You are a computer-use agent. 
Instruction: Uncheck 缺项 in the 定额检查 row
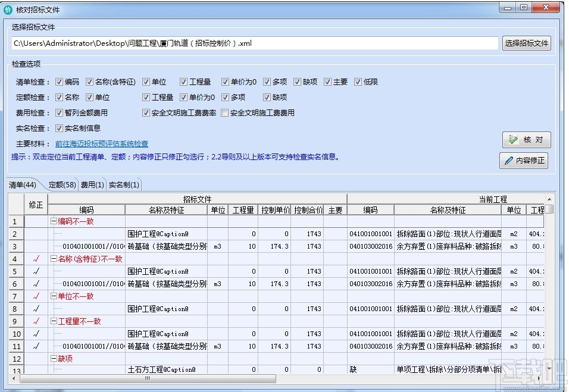tap(267, 97)
